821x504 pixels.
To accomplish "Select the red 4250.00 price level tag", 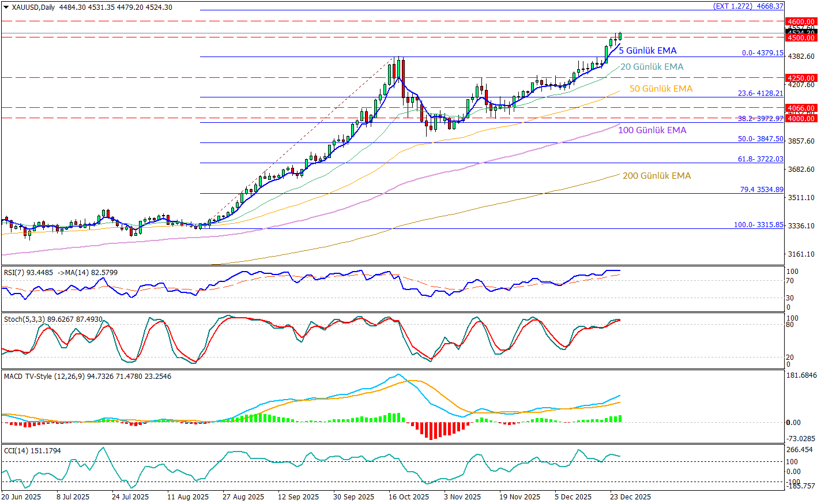I will 801,78.
